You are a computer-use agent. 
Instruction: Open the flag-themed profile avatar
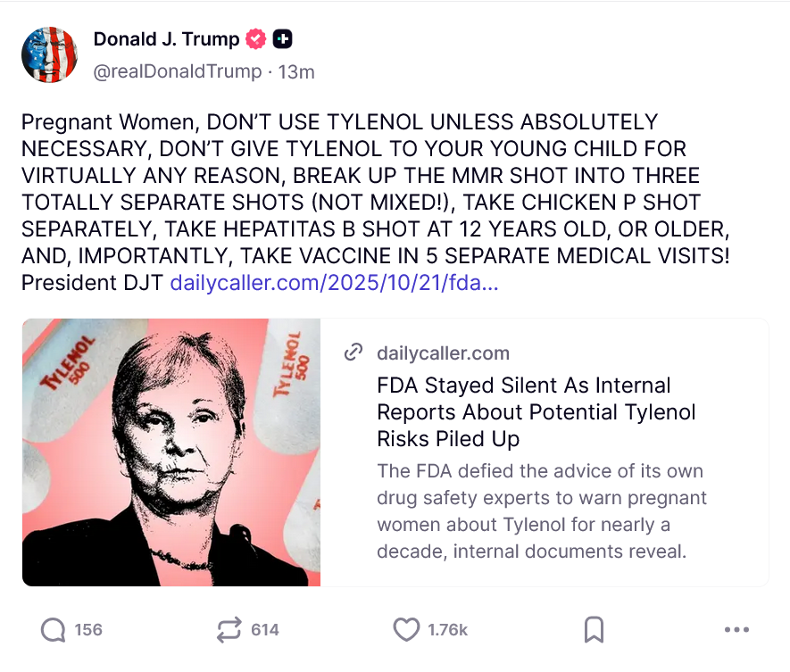49,54
